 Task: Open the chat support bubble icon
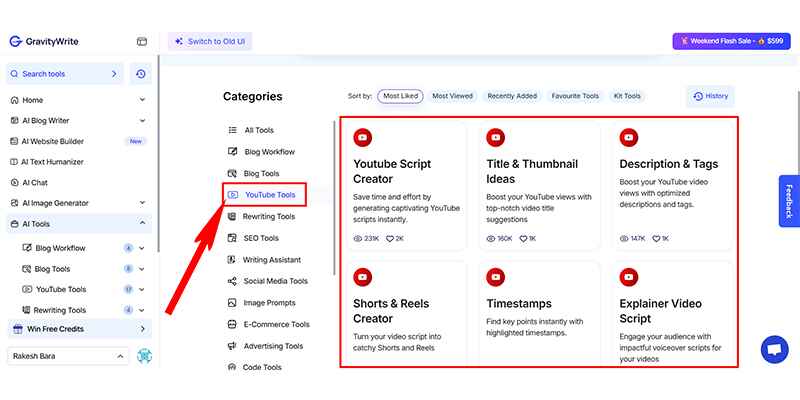774,349
